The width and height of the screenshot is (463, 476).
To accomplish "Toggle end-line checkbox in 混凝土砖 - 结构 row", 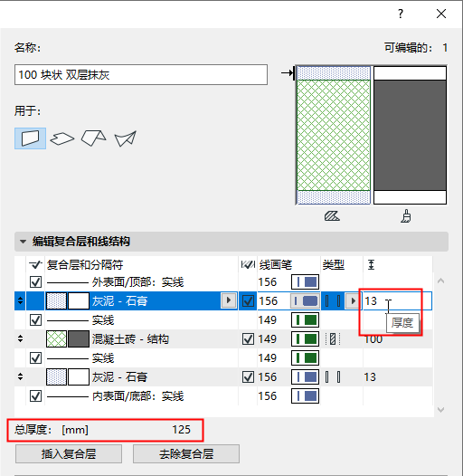I will click(248, 339).
